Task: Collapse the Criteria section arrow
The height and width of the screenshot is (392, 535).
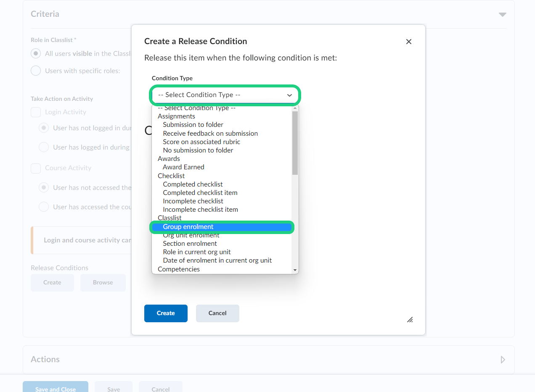Action: pos(502,14)
